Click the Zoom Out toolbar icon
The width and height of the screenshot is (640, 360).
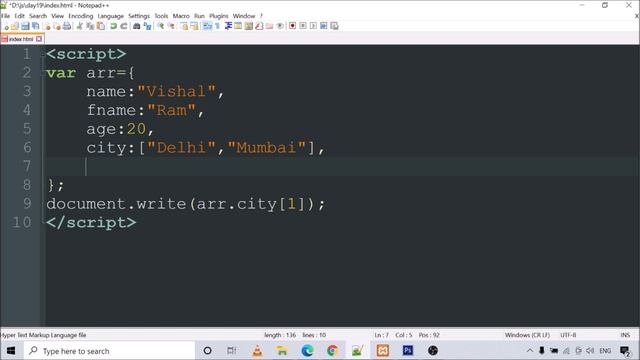(x=171, y=26)
